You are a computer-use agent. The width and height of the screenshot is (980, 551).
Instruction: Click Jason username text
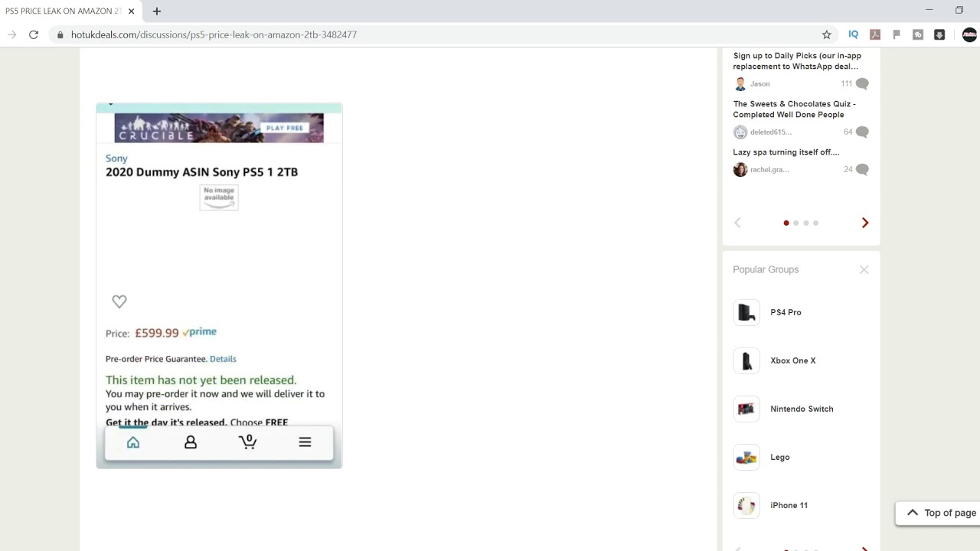point(760,84)
